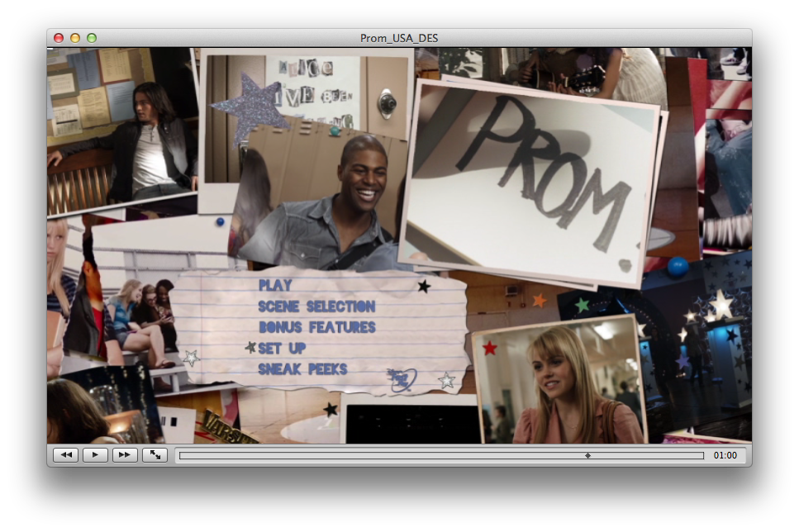This screenshot has height=532, width=799.
Task: Click the rewind button
Action: (x=66, y=455)
